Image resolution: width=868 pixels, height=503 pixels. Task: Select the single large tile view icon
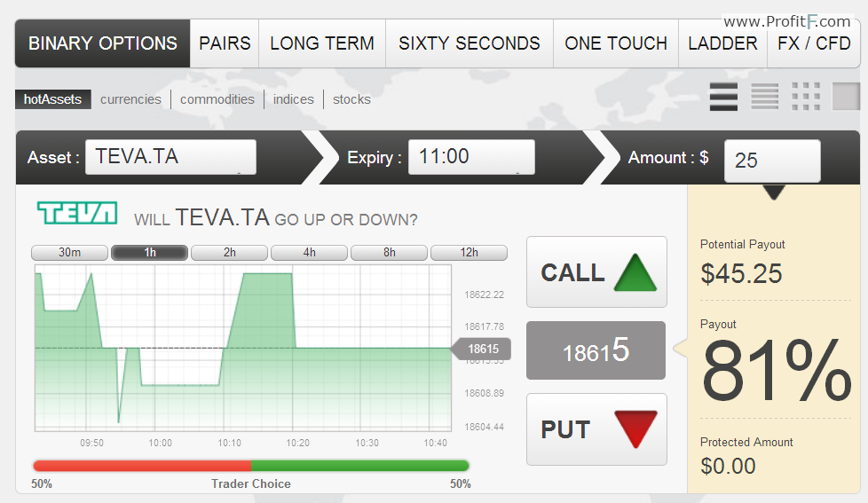(847, 97)
